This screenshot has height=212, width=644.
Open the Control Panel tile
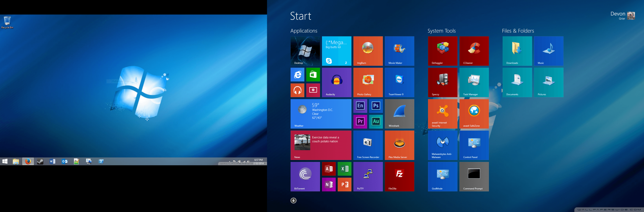pos(474,145)
